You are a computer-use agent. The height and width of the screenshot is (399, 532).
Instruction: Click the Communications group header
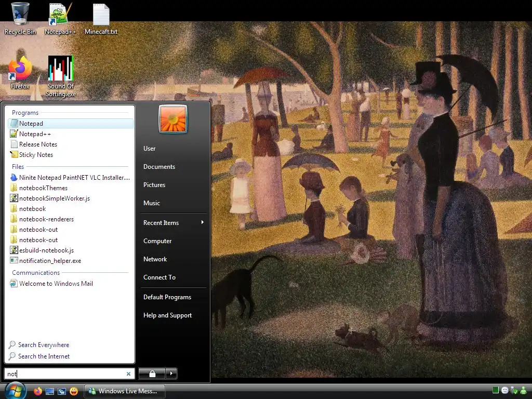(x=36, y=273)
